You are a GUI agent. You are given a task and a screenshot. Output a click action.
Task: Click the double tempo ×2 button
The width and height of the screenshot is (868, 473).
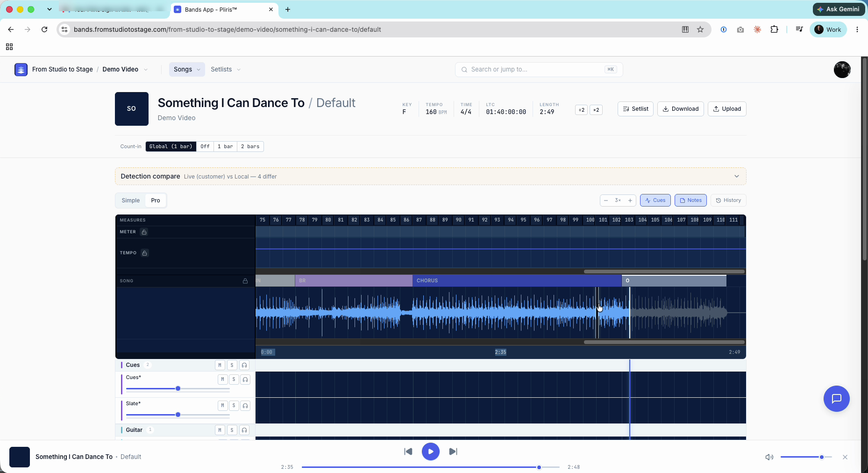(596, 110)
